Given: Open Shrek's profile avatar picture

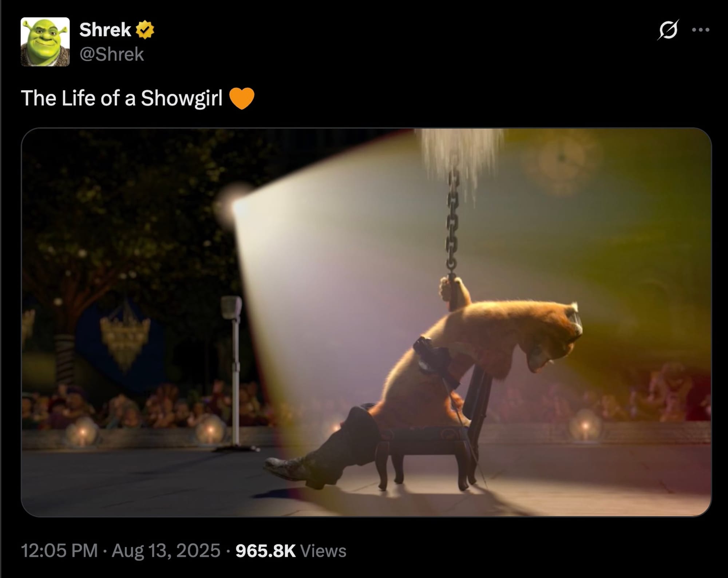Looking at the screenshot, I should point(45,42).
